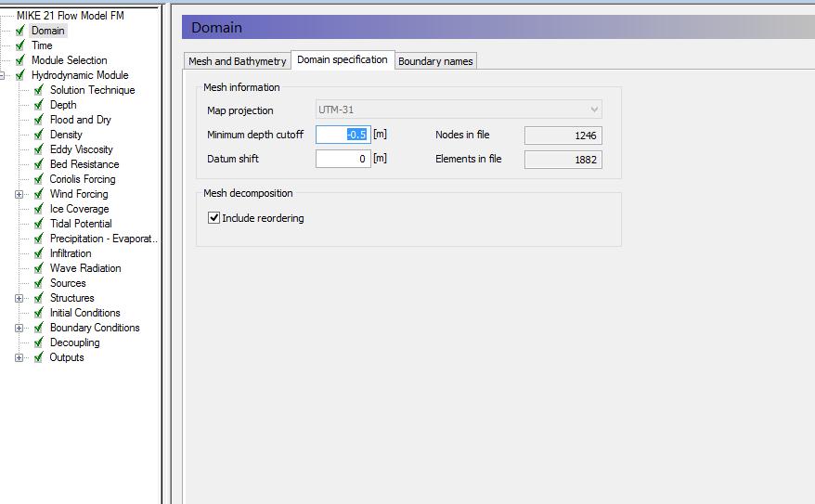Select Coriolis Forcing in the tree

83,179
